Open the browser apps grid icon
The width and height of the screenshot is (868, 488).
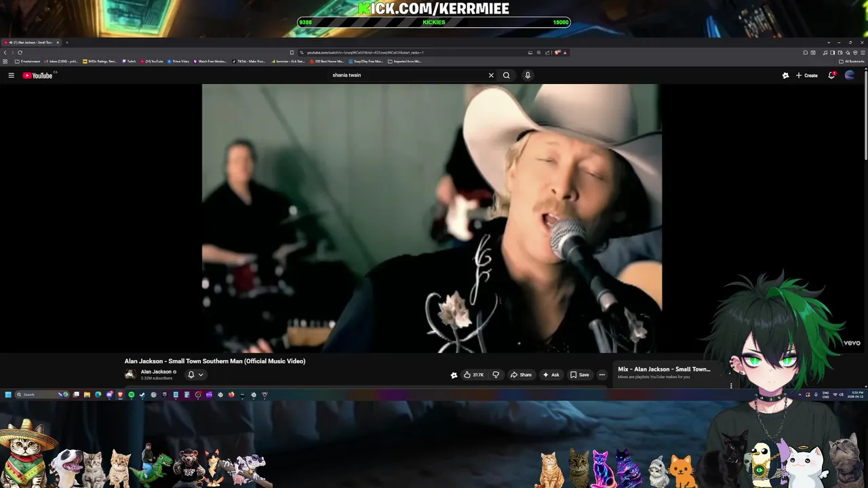[5, 61]
